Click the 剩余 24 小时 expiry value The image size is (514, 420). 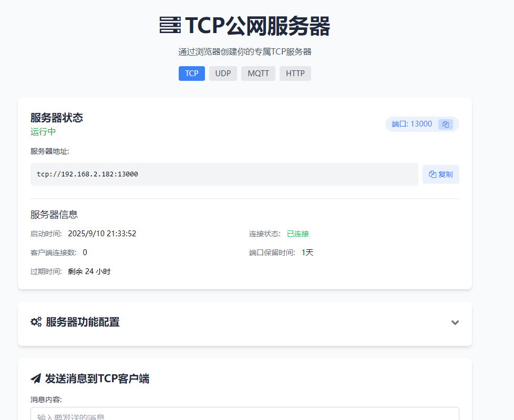(89, 271)
